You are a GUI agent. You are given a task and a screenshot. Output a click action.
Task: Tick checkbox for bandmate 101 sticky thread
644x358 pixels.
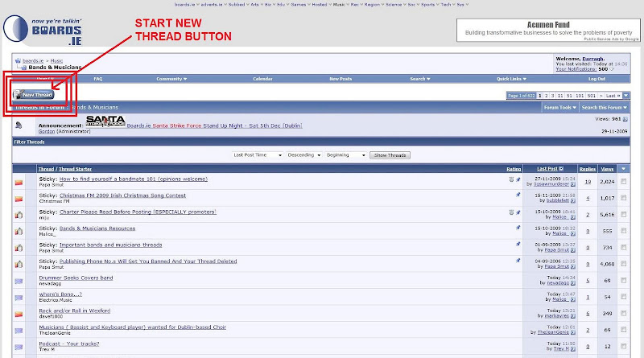click(x=623, y=181)
